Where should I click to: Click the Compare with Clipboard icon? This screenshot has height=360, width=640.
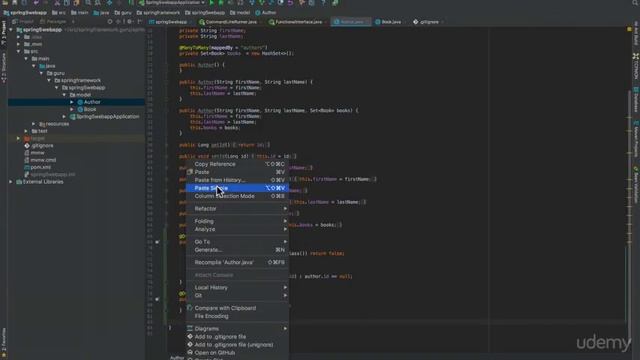190,308
